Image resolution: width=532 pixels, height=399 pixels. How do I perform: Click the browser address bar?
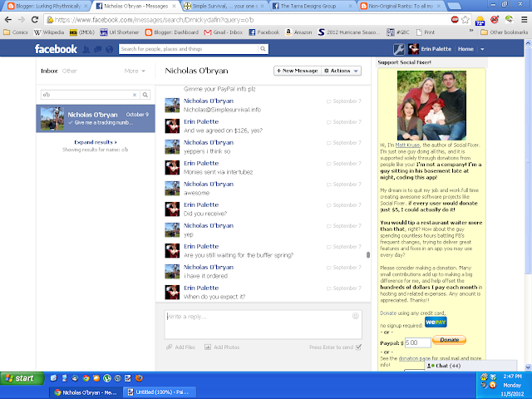click(249, 20)
